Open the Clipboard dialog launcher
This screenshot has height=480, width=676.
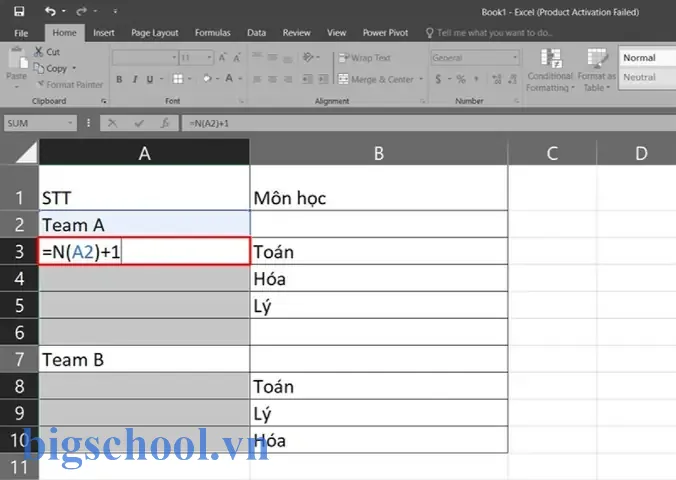[x=103, y=101]
